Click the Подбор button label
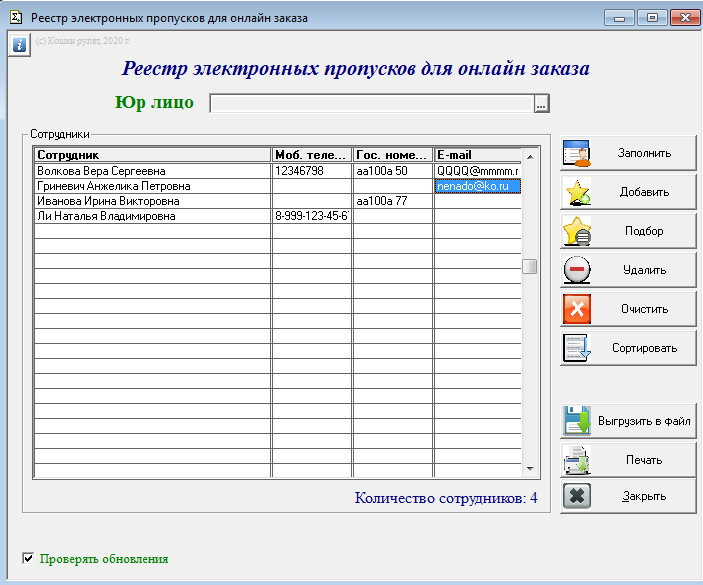This screenshot has height=585, width=703. 644,231
